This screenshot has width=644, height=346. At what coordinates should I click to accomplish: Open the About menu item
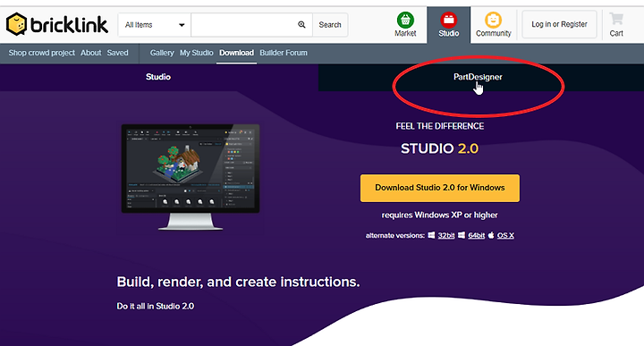[90, 53]
